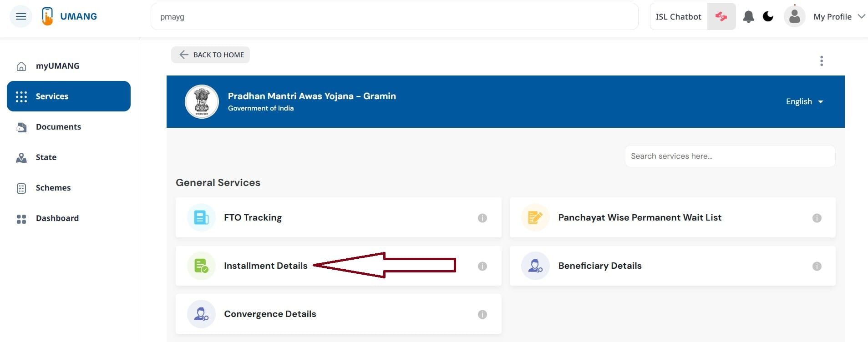Show info for Panchayat Wait List
This screenshot has height=342, width=868.
coord(817,218)
